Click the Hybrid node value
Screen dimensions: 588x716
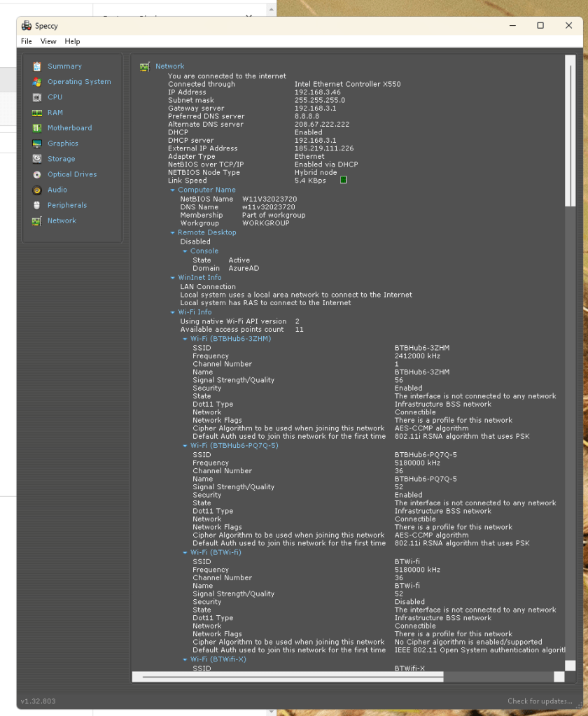pyautogui.click(x=316, y=173)
